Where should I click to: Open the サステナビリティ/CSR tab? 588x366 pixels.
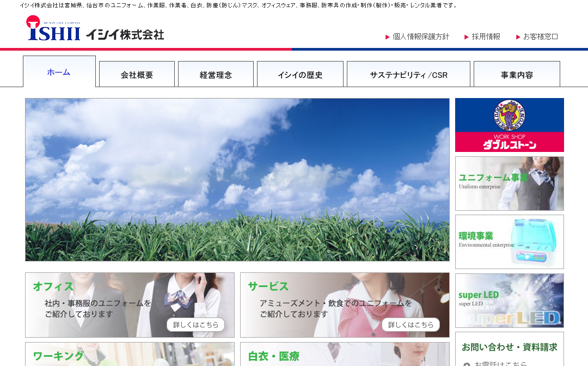pyautogui.click(x=408, y=74)
